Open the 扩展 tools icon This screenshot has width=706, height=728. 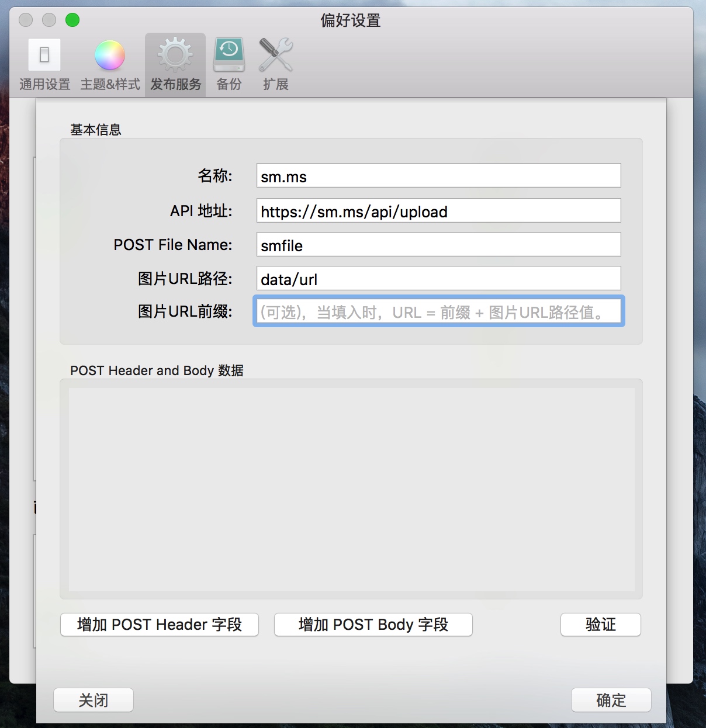pyautogui.click(x=276, y=55)
